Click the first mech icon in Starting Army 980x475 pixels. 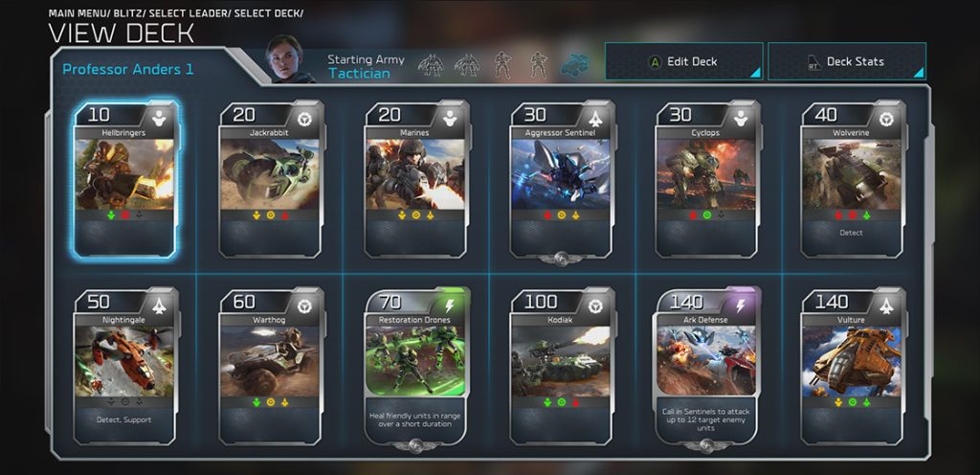click(431, 64)
